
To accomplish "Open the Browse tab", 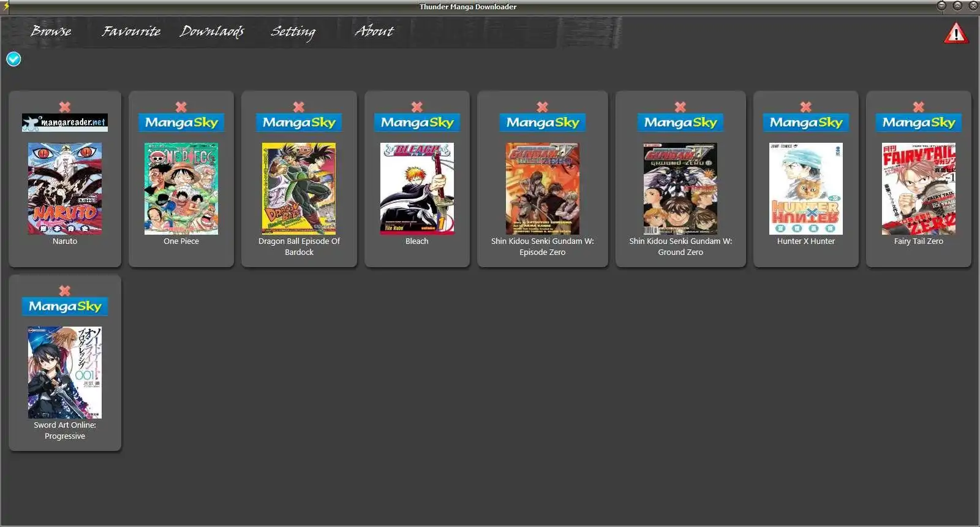I will pos(51,31).
